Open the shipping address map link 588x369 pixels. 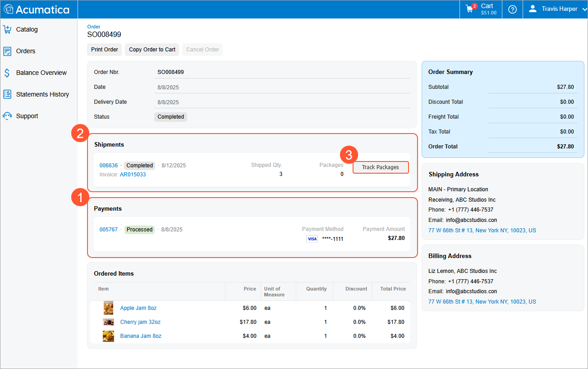click(482, 231)
